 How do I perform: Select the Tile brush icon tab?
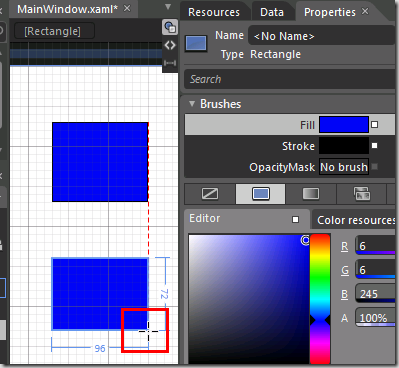point(362,194)
